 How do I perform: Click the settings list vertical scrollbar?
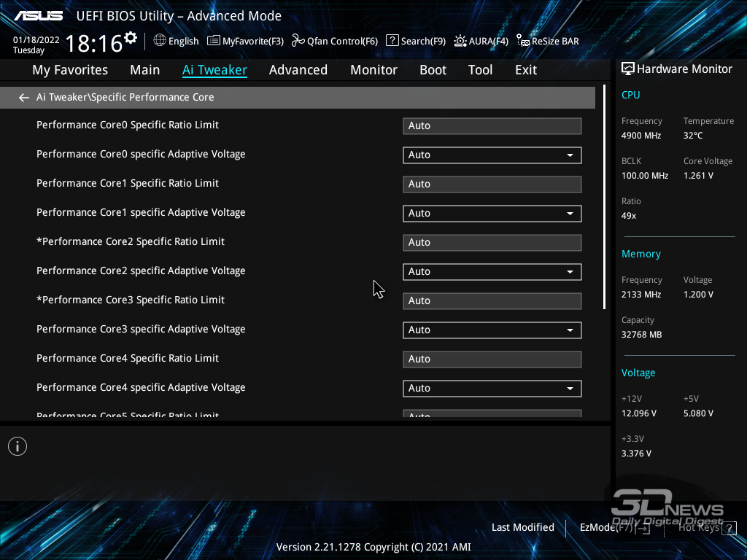605,197
